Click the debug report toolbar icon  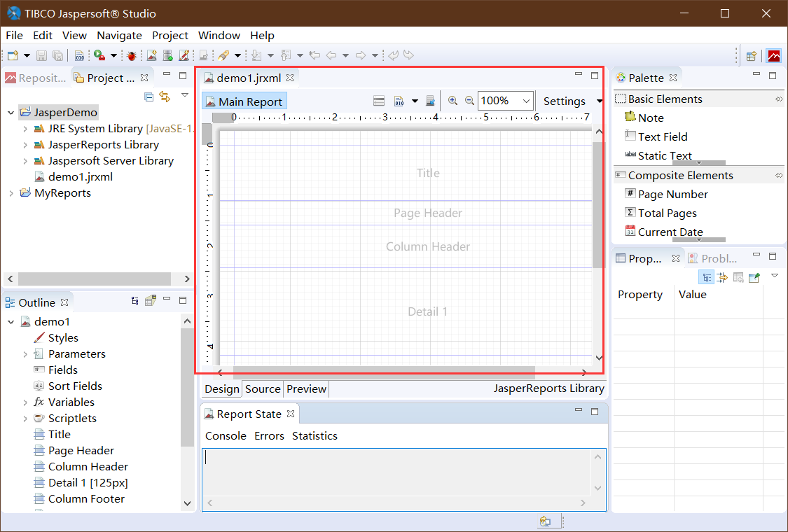click(x=131, y=55)
